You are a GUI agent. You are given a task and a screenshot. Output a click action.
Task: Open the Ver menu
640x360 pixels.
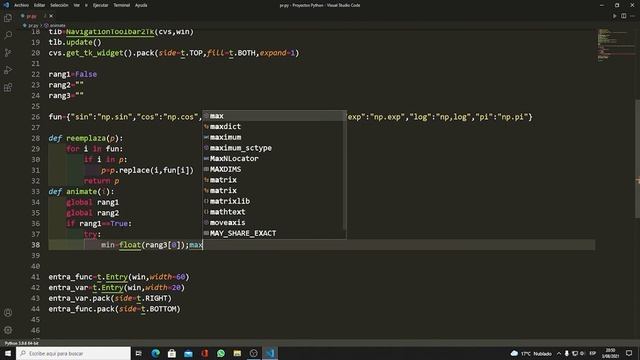[77, 5]
